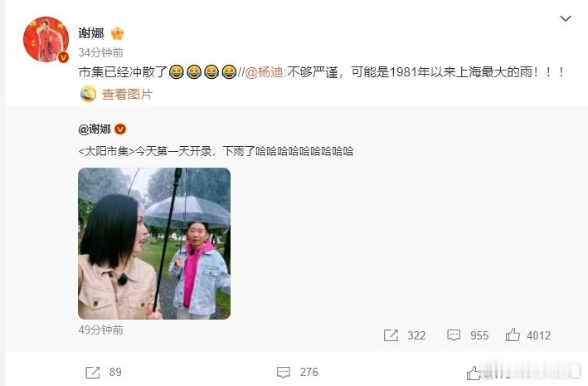Screen dimensions: 588x386
Task: Click the 34分钟前 timestamp
Action: (101, 52)
